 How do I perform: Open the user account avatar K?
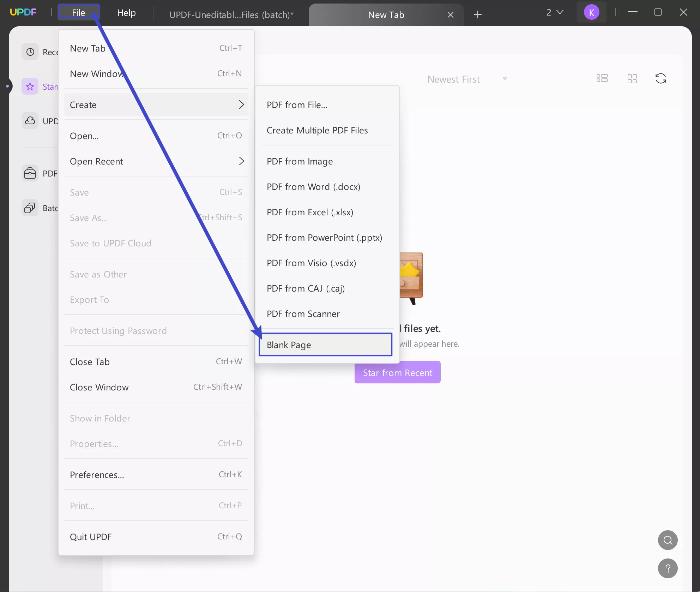(x=591, y=12)
